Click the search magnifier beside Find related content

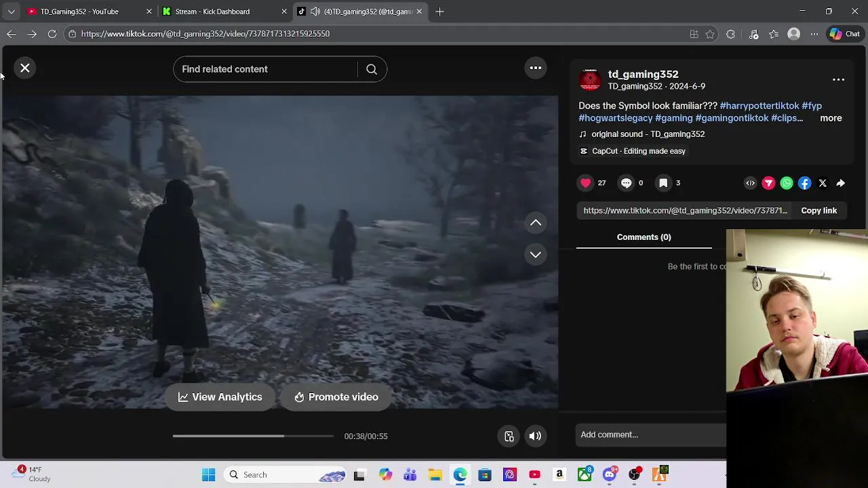click(x=372, y=69)
